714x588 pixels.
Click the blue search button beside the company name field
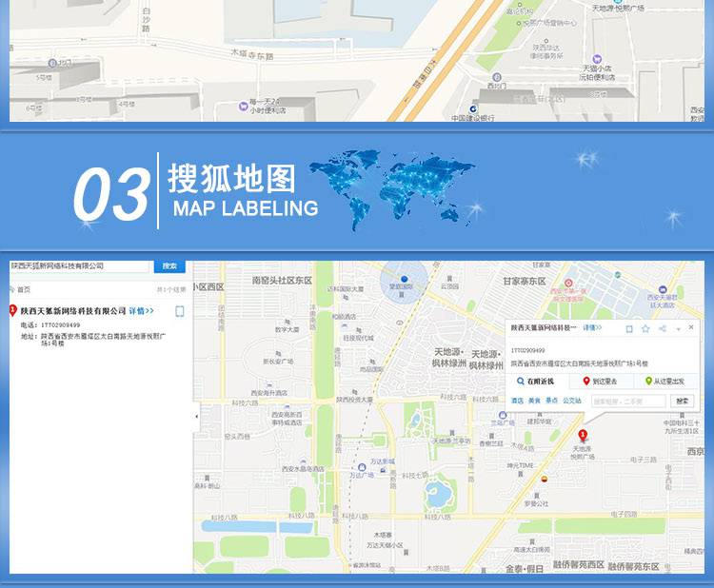coord(169,265)
